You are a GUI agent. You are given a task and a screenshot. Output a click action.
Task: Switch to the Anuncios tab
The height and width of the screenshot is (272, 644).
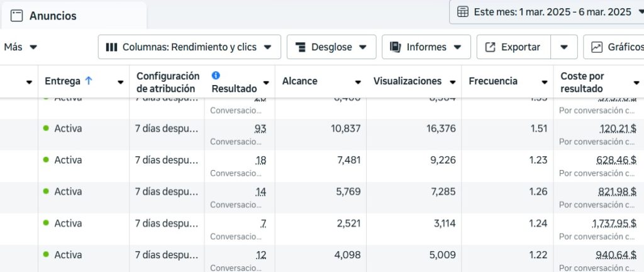point(53,16)
